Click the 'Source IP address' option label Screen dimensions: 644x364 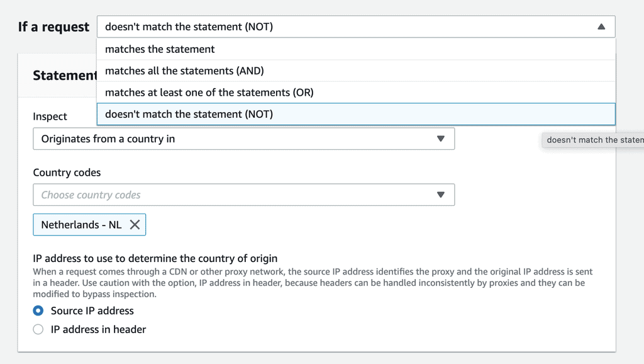click(92, 310)
